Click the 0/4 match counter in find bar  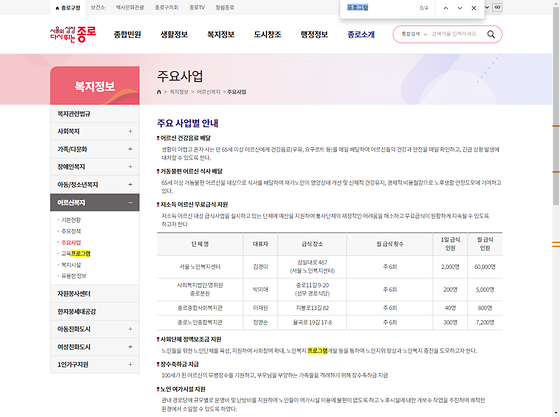pos(424,8)
